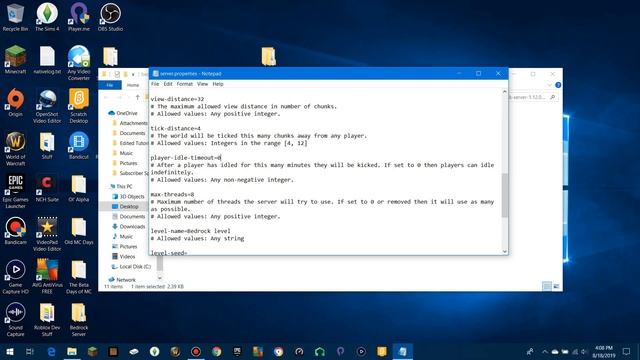
Task: Select the Bedrock Server folder icon
Action: 79,320
